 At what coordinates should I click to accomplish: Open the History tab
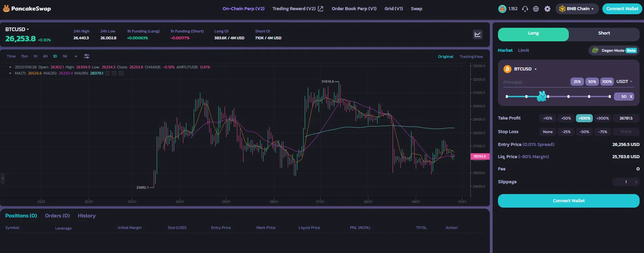click(87, 216)
